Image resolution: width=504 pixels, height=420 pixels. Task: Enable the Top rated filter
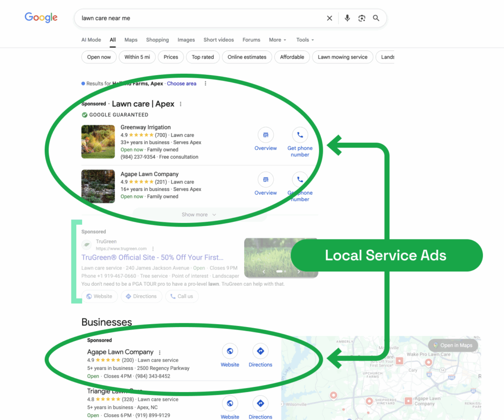(x=202, y=57)
